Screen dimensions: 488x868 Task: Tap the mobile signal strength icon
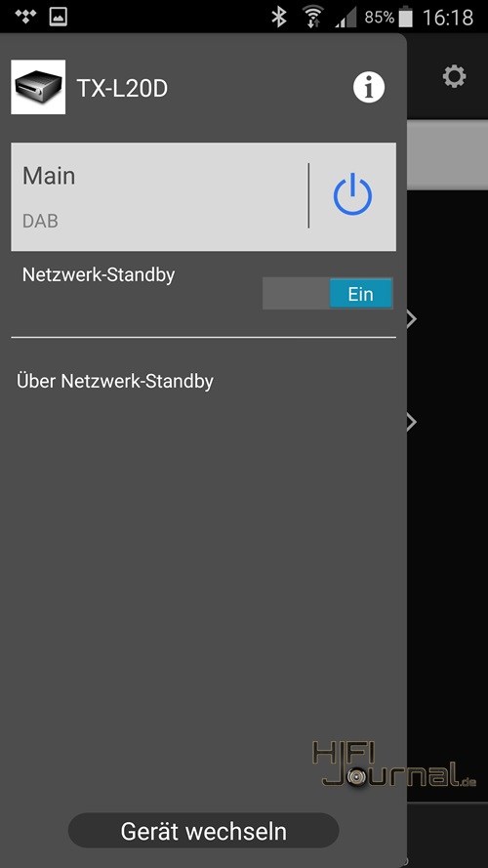pos(346,19)
